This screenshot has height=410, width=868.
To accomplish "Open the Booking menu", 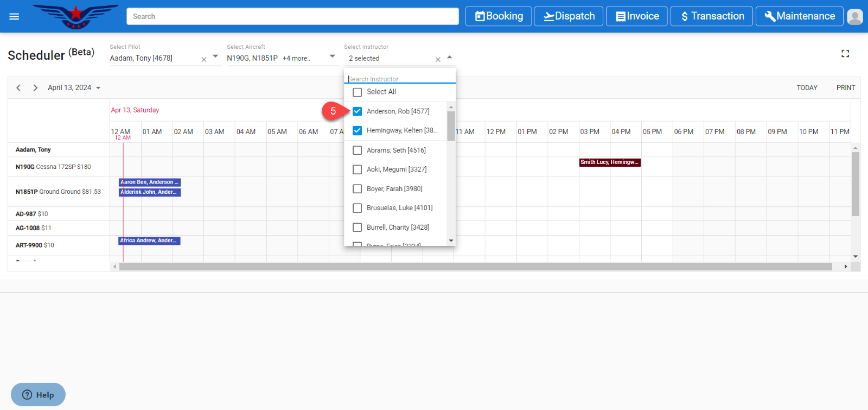I will click(x=499, y=16).
